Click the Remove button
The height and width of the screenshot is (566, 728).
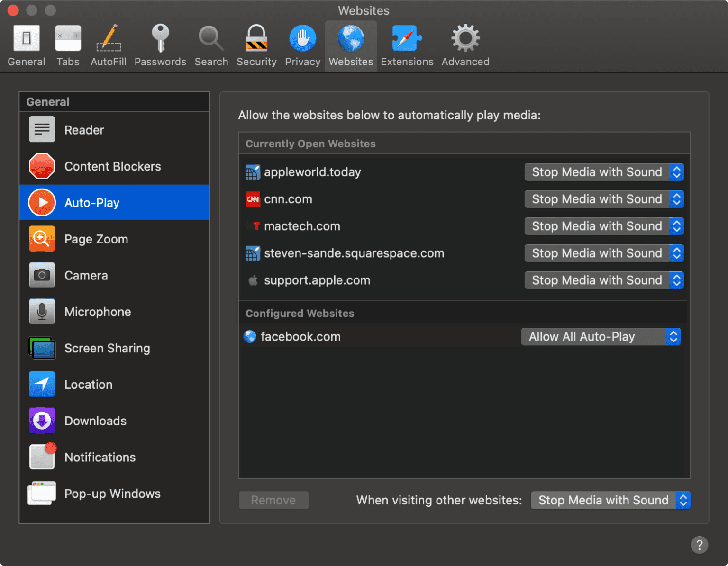(x=273, y=500)
